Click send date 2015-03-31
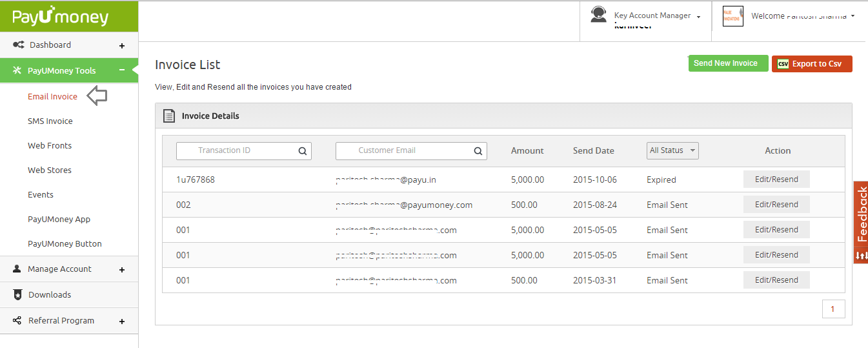This screenshot has width=868, height=348. tap(594, 280)
